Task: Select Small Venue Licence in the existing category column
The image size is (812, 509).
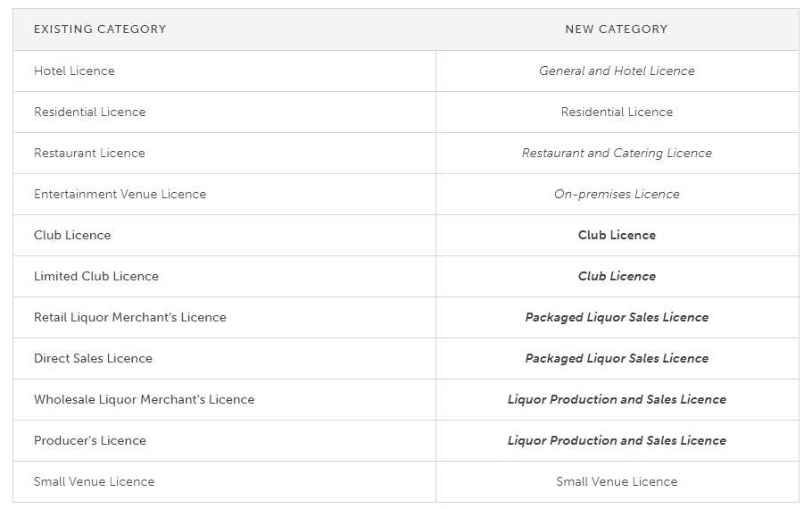Action: click(94, 481)
